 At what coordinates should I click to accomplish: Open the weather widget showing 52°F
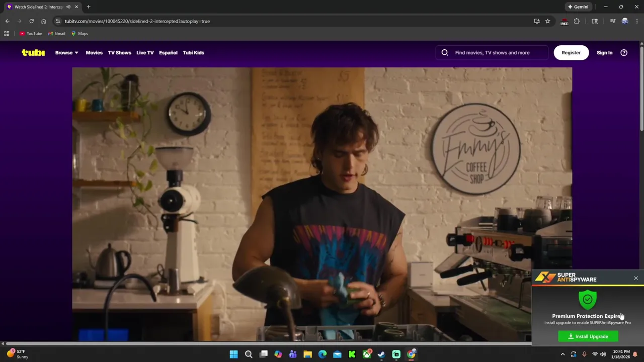pos(17,354)
